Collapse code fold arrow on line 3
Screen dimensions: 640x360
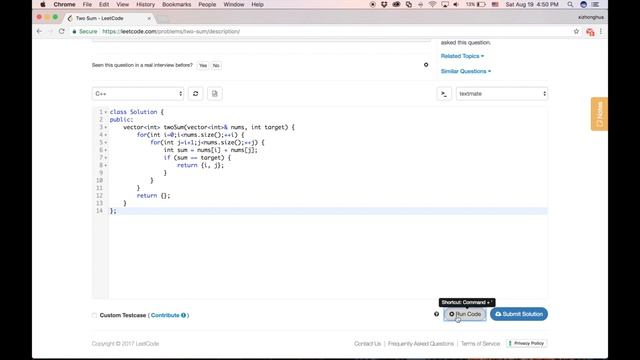(106, 127)
